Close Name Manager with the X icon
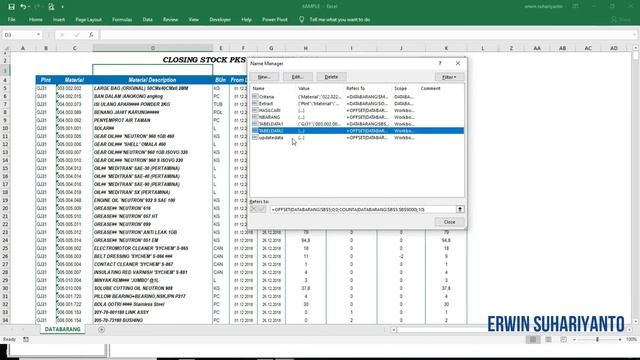The width and height of the screenshot is (640, 360). click(x=458, y=63)
